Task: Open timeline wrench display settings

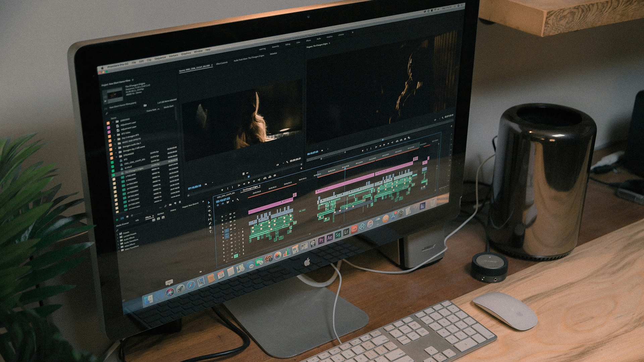Action: 238,200
